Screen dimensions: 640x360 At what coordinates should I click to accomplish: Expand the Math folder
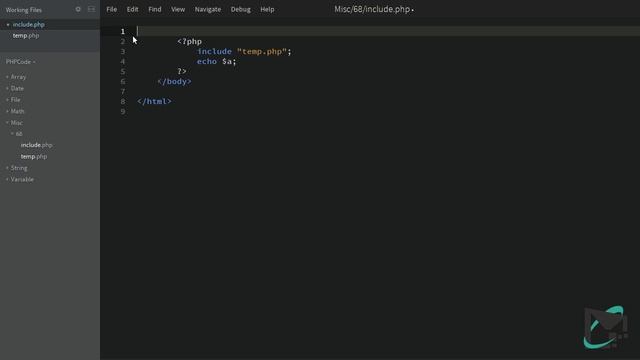[x=17, y=111]
